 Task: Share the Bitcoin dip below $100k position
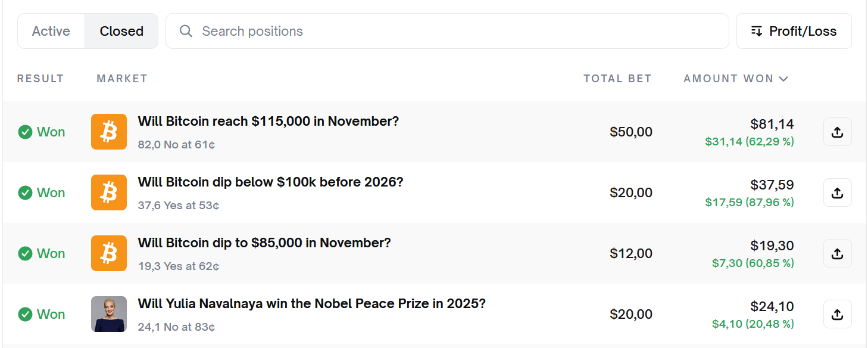pyautogui.click(x=837, y=193)
